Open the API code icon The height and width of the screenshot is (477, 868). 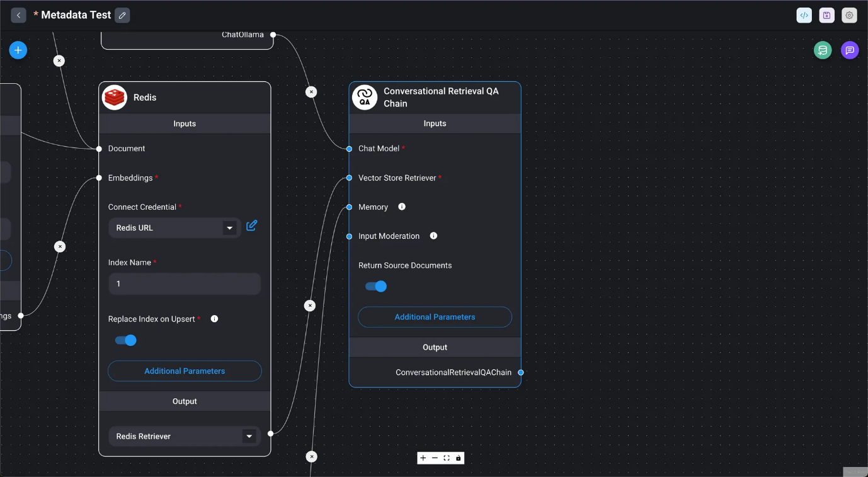[x=804, y=16]
